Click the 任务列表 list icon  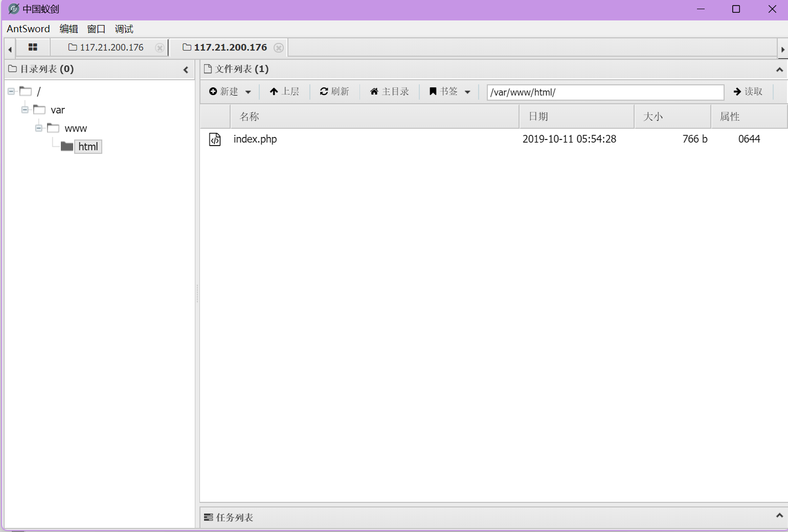(208, 517)
